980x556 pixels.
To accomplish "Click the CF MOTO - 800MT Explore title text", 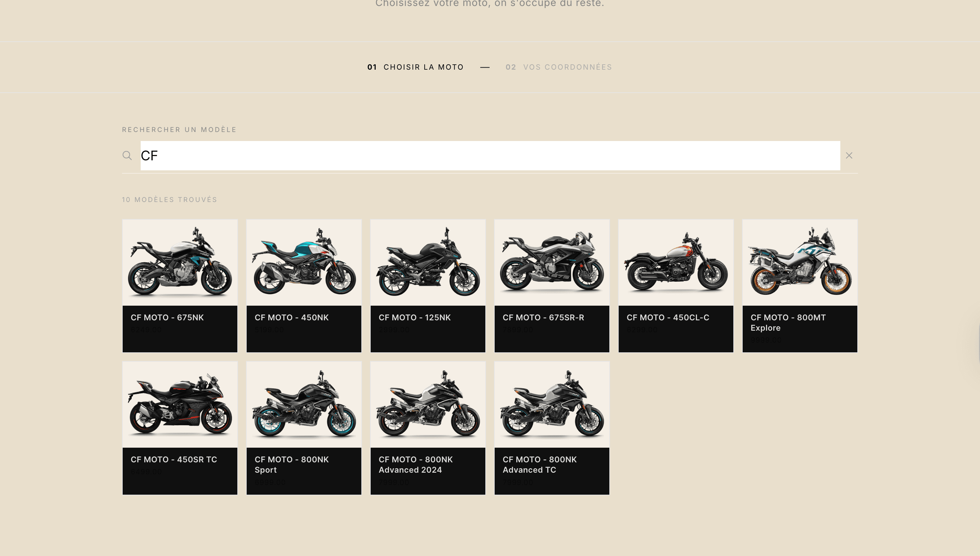I will coord(788,323).
